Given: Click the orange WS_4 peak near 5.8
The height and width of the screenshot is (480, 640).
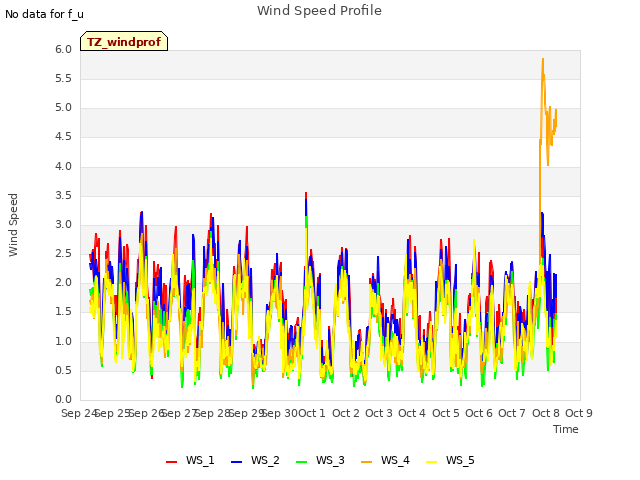Looking at the screenshot, I should click(x=543, y=60).
